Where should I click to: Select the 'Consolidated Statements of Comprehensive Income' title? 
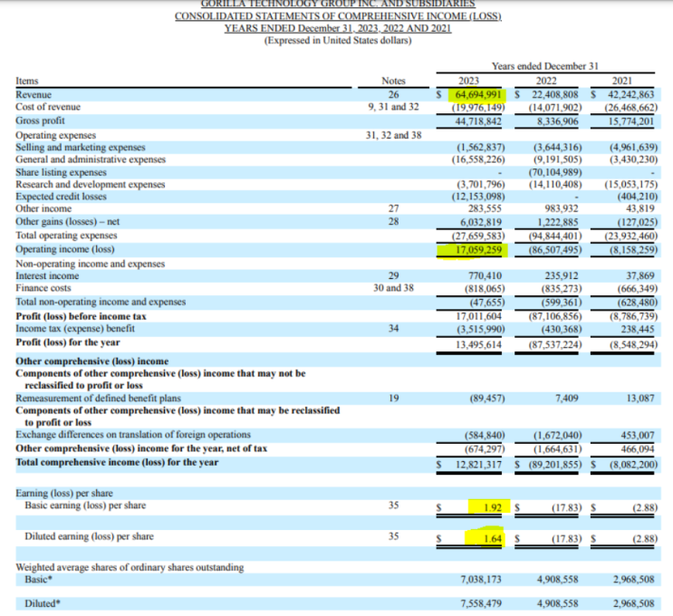[x=338, y=16]
